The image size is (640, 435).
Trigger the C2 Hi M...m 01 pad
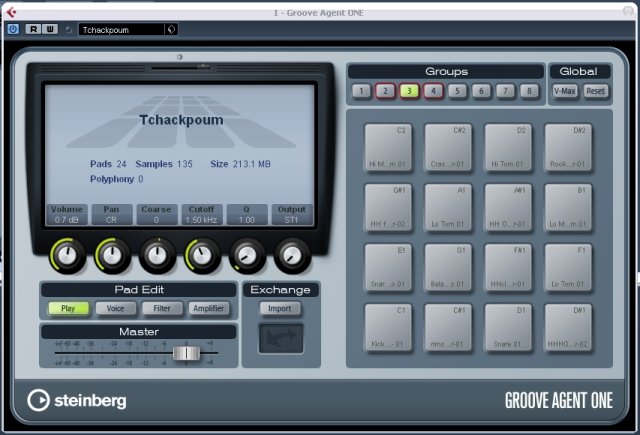point(388,148)
